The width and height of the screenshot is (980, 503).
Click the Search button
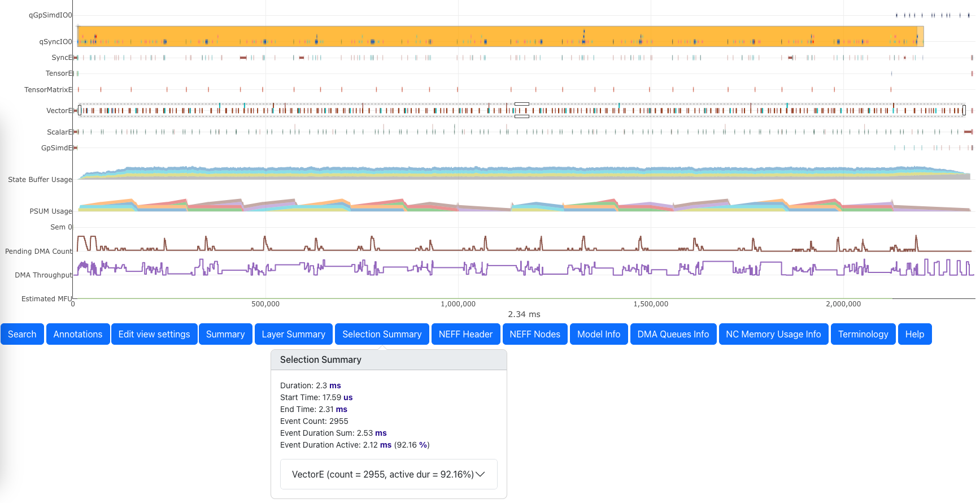point(22,334)
